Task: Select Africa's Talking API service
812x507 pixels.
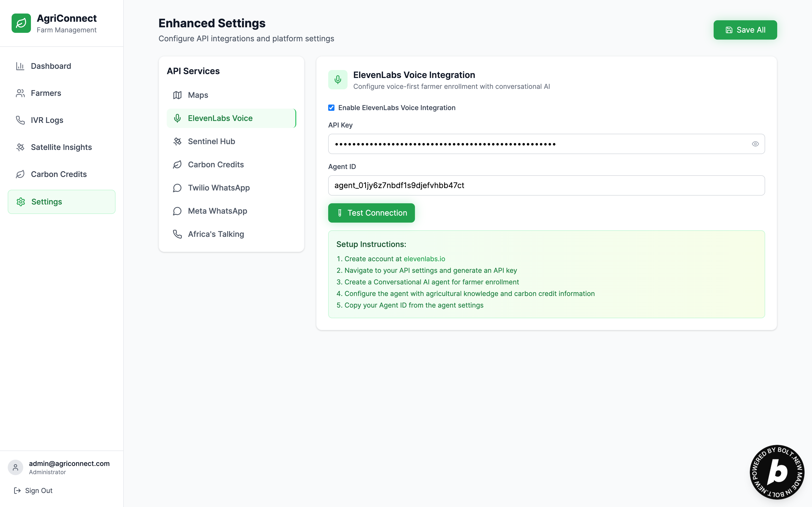Action: pos(216,234)
